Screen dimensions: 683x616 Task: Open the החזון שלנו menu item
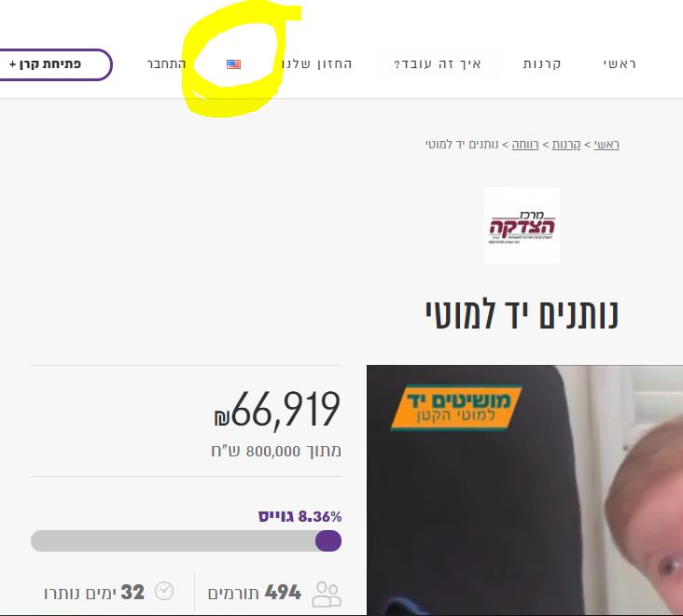[x=316, y=64]
